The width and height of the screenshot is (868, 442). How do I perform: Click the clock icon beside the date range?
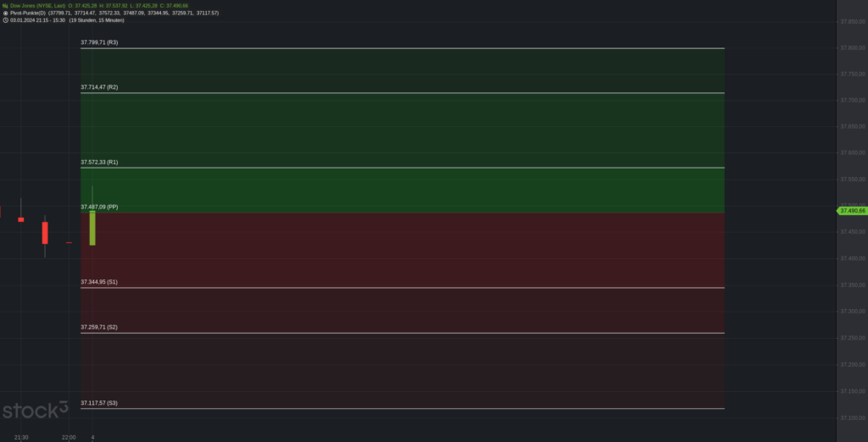tap(5, 19)
